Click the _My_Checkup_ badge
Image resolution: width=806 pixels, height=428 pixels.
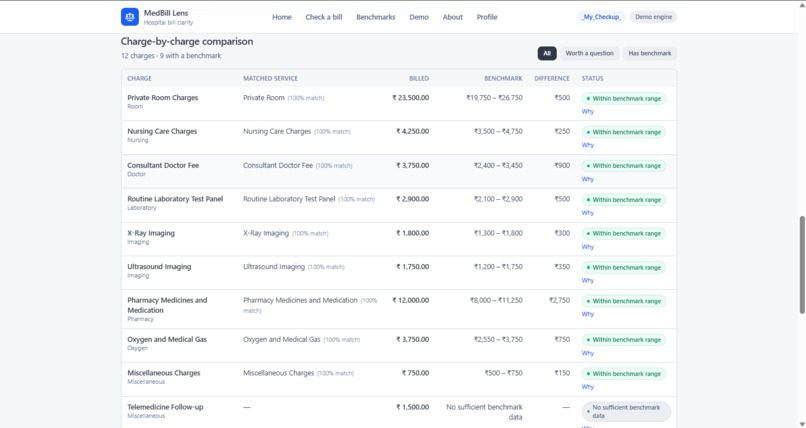click(x=601, y=17)
